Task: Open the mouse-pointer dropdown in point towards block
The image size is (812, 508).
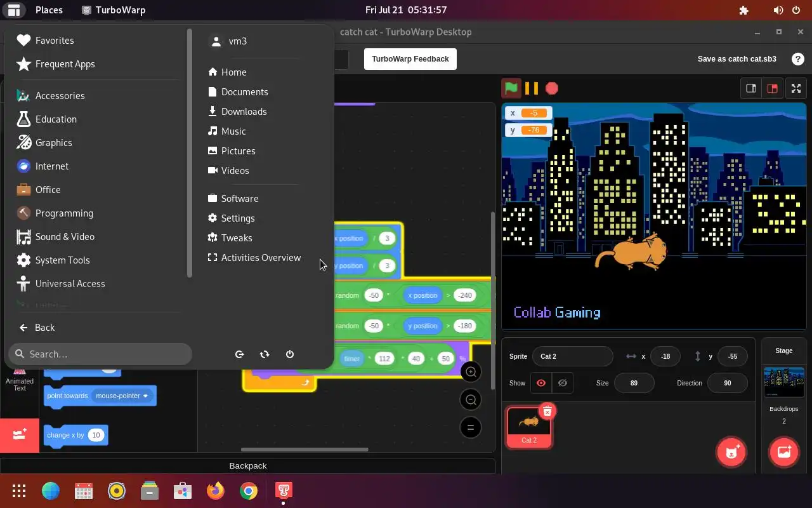Action: pos(122,396)
